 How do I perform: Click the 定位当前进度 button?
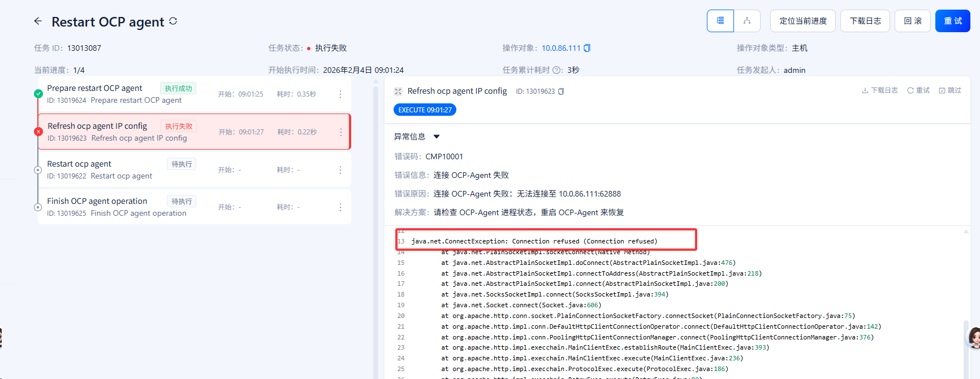pos(802,21)
